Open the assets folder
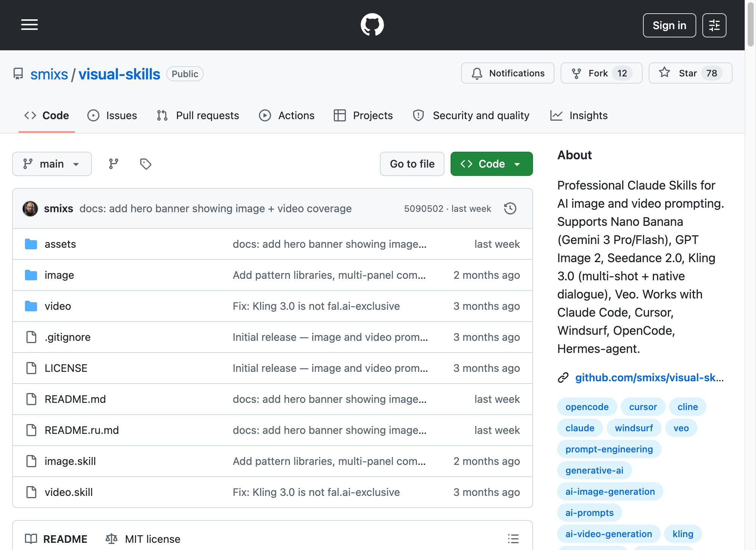The height and width of the screenshot is (550, 756). [x=60, y=244]
